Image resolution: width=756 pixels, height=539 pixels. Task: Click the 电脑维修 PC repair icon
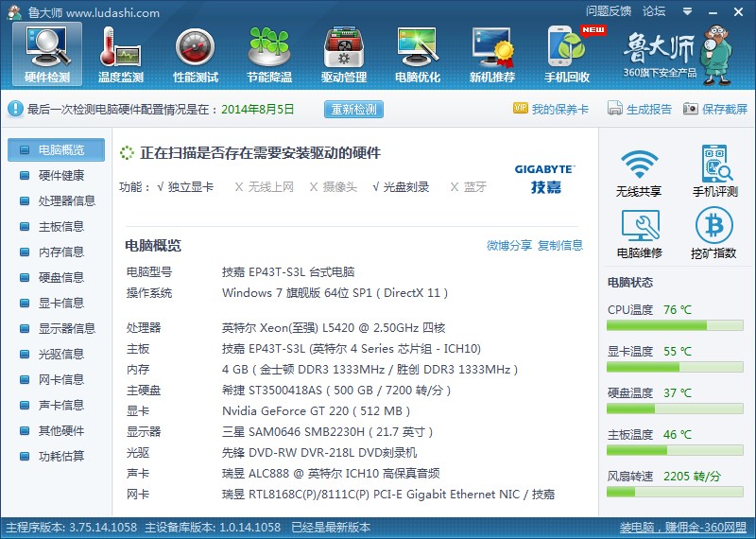(640, 235)
